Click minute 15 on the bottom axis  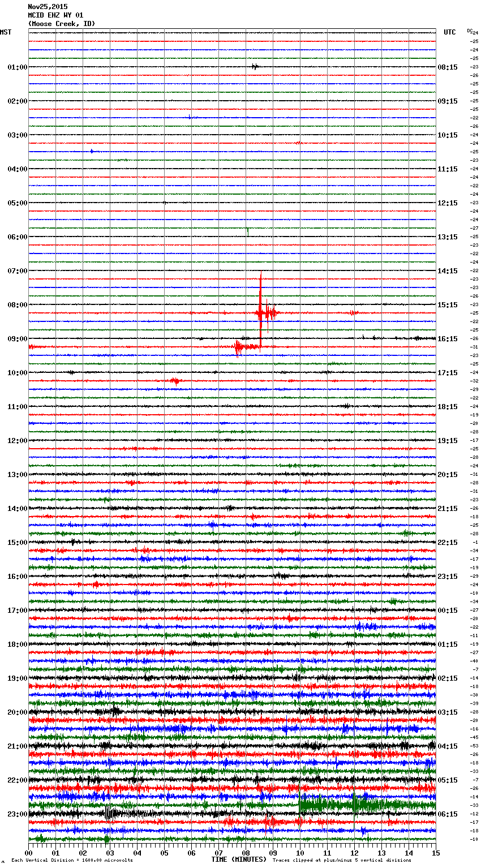click(435, 853)
